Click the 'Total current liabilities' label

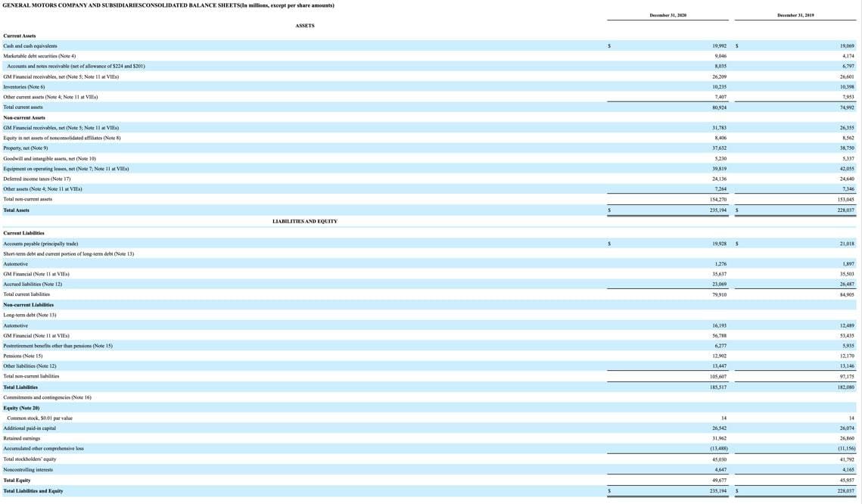[26, 294]
